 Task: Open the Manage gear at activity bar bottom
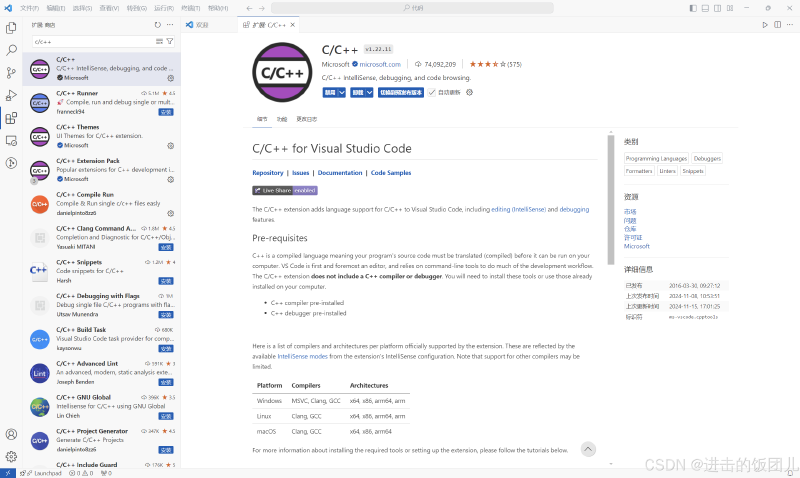click(11, 457)
